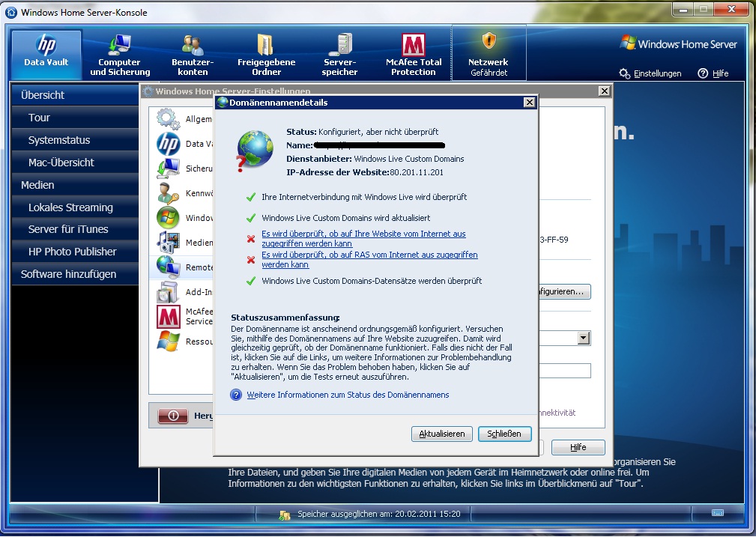Click the Hilfe question mark link
The image size is (756, 537).
(713, 73)
